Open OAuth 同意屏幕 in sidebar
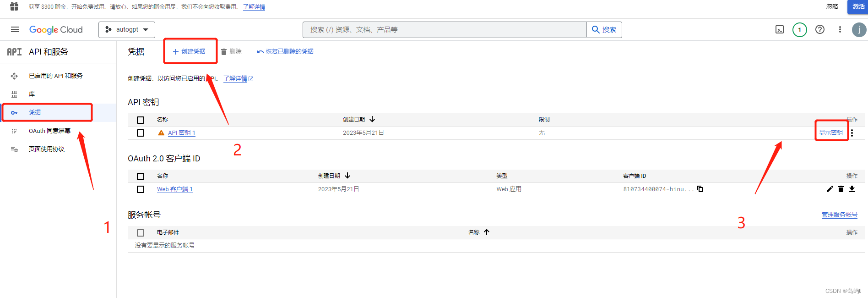 (49, 131)
